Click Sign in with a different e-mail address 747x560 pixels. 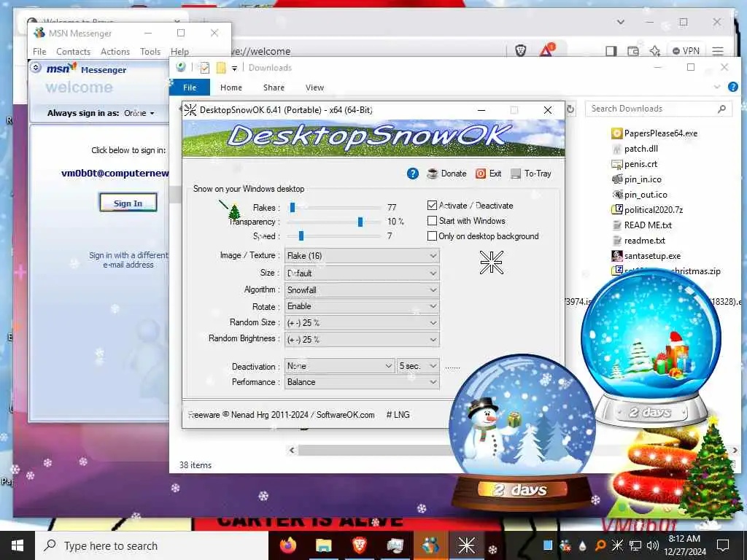point(128,260)
